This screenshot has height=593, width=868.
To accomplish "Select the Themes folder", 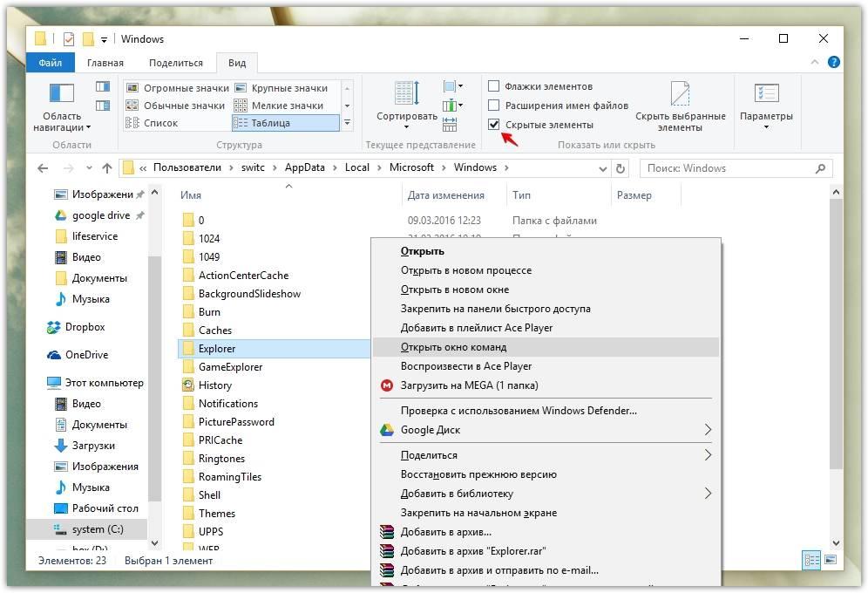I will point(216,514).
